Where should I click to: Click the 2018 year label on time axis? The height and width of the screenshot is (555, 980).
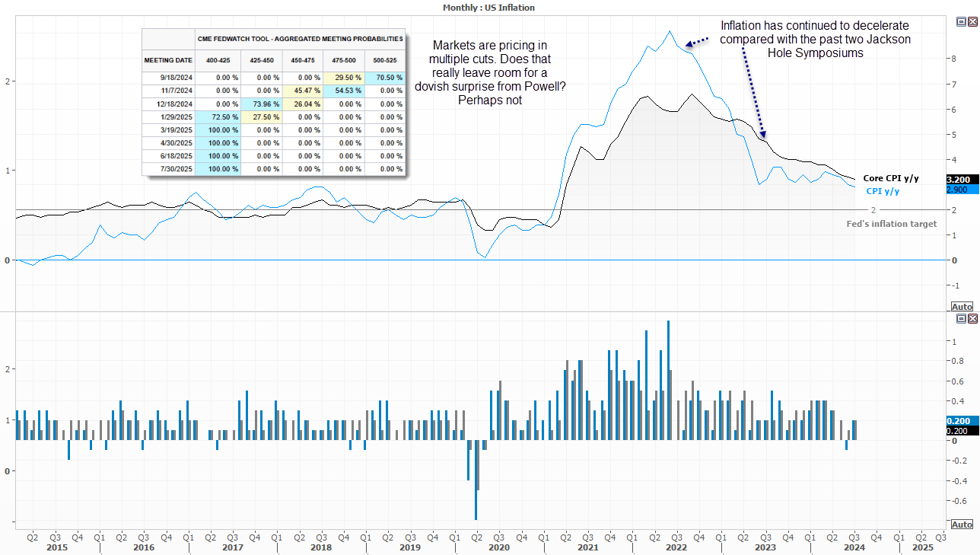tap(321, 547)
